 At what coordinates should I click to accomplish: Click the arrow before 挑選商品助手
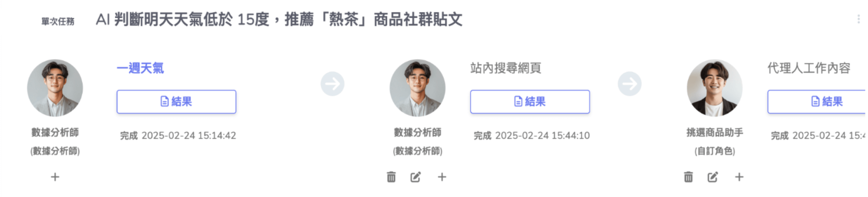[629, 84]
